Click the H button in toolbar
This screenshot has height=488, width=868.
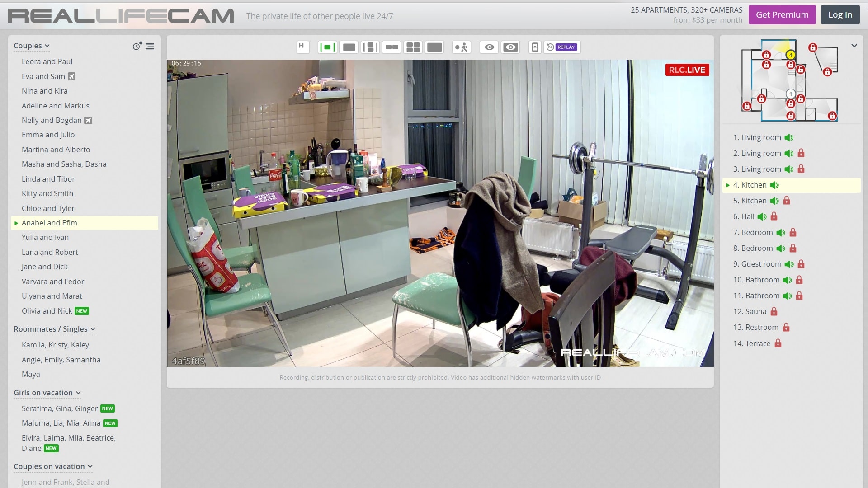pos(302,47)
